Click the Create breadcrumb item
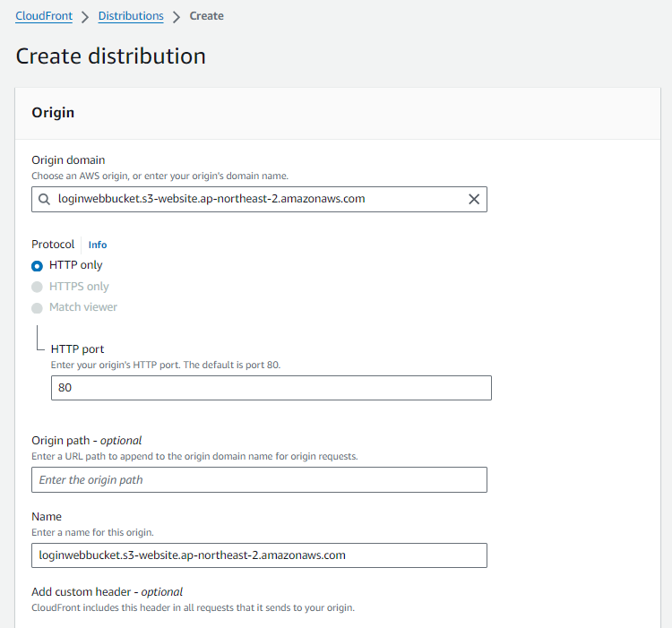This screenshot has height=628, width=672. point(207,16)
